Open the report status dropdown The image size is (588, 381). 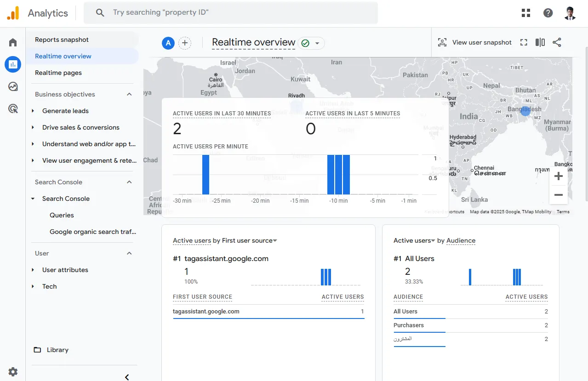click(311, 43)
